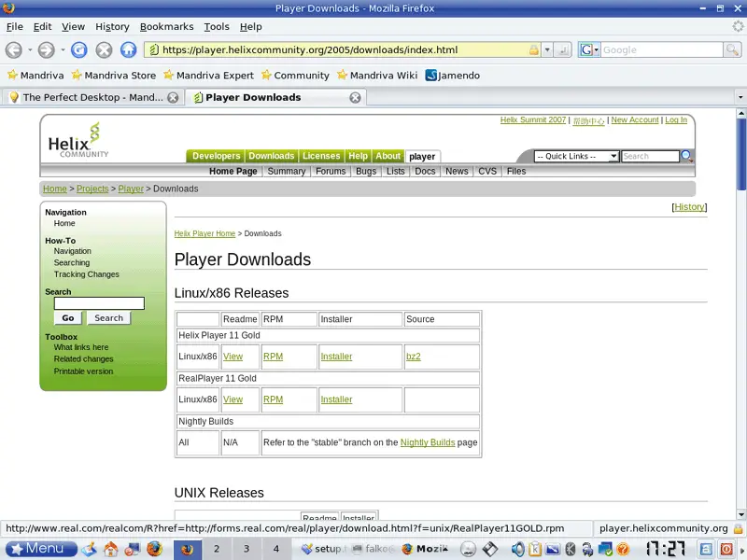The width and height of the screenshot is (747, 560).
Task: Expand the URL bar history dropdown
Action: pyautogui.click(x=547, y=49)
